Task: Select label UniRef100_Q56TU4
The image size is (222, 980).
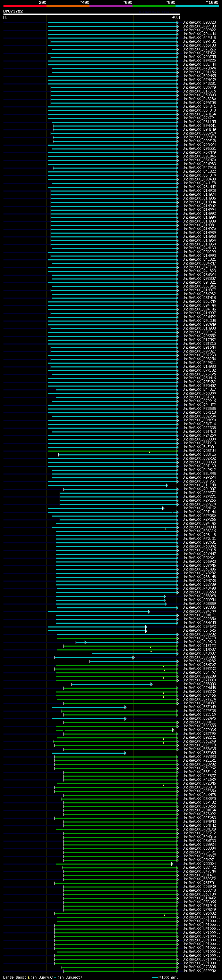Action: tap(199, 451)
